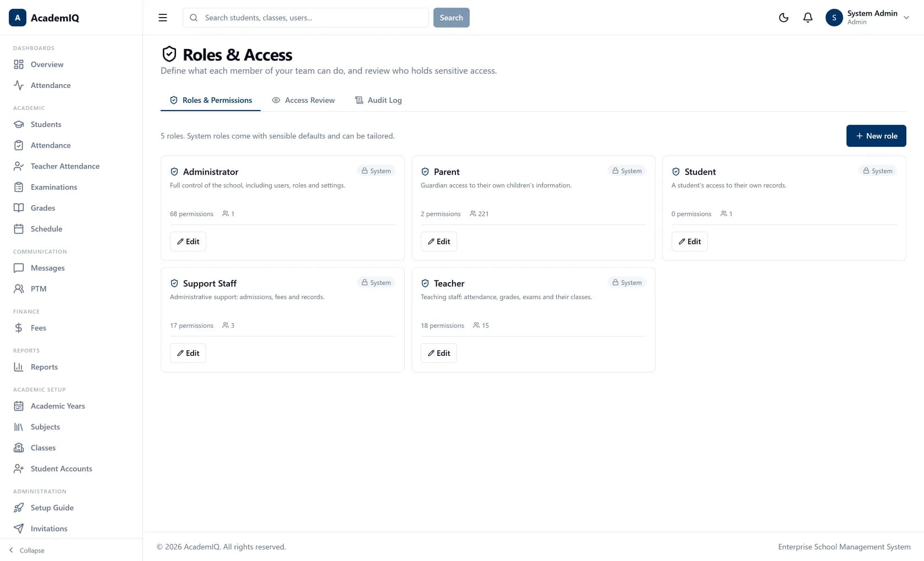This screenshot has width=924, height=561.
Task: Switch to the Access Review tab
Action: [x=303, y=100]
